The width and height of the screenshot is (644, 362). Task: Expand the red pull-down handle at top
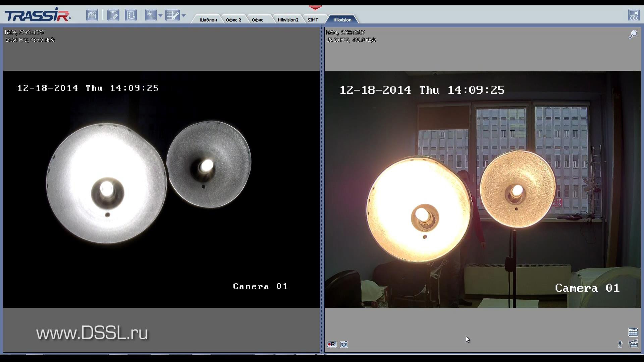pyautogui.click(x=315, y=7)
